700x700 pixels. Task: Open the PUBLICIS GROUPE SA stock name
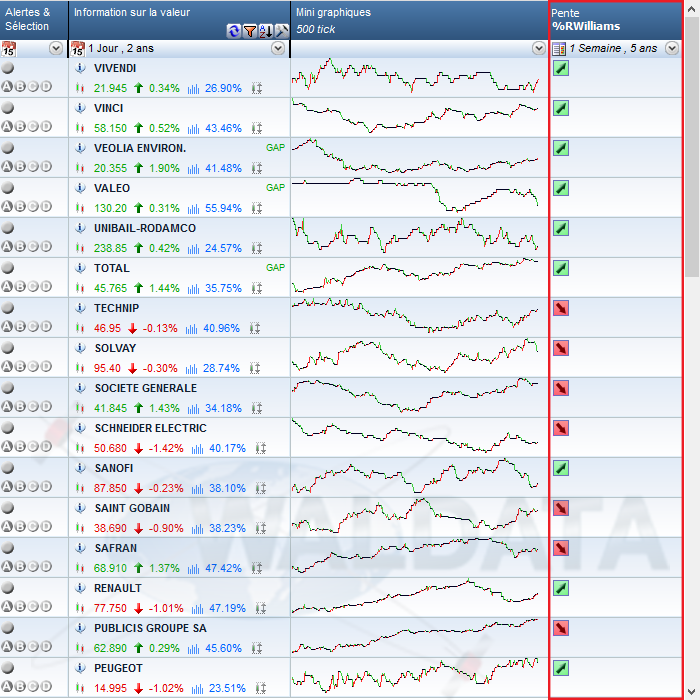[150, 628]
